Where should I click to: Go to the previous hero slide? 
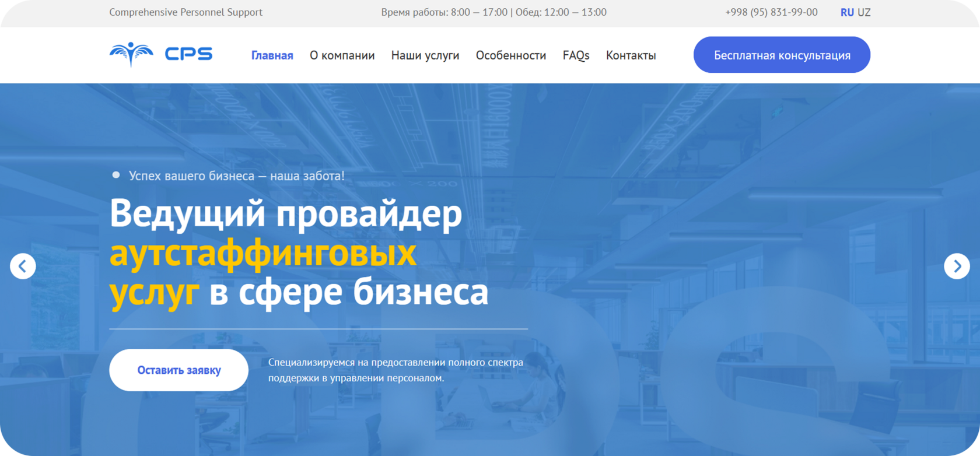tap(23, 266)
